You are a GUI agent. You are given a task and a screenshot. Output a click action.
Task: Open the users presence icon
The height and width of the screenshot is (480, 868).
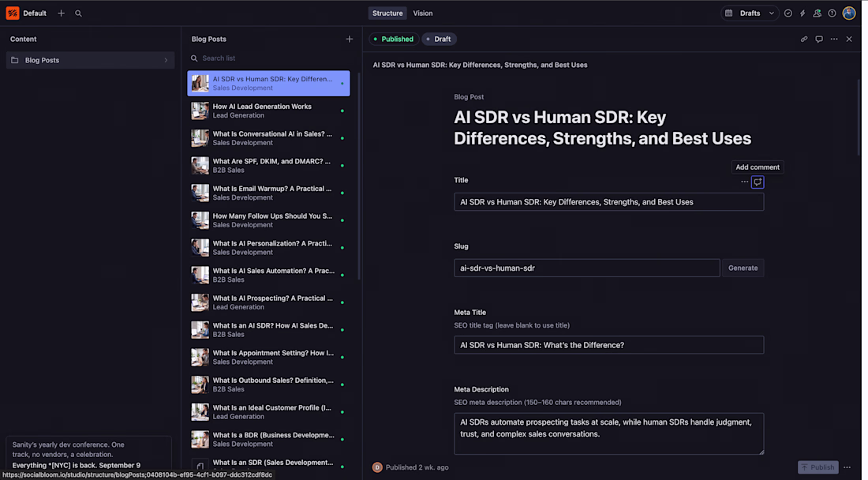click(x=817, y=13)
